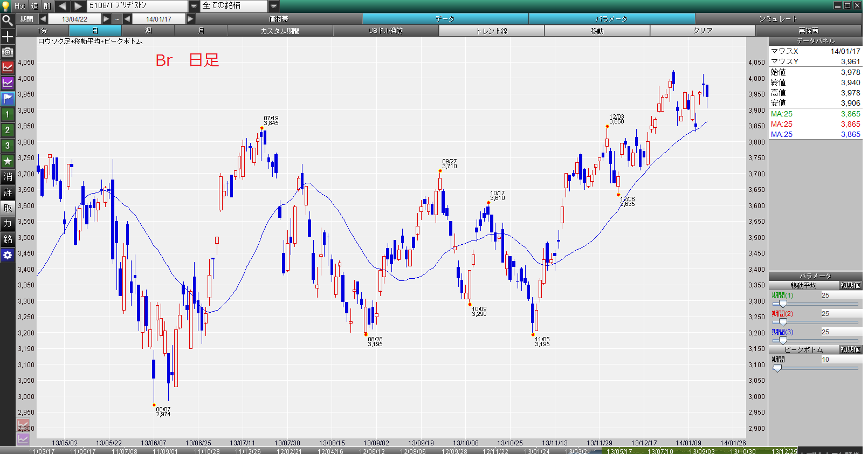Select the crosshair plus tool icon
Viewport: 868px width, 454px height.
click(8, 37)
